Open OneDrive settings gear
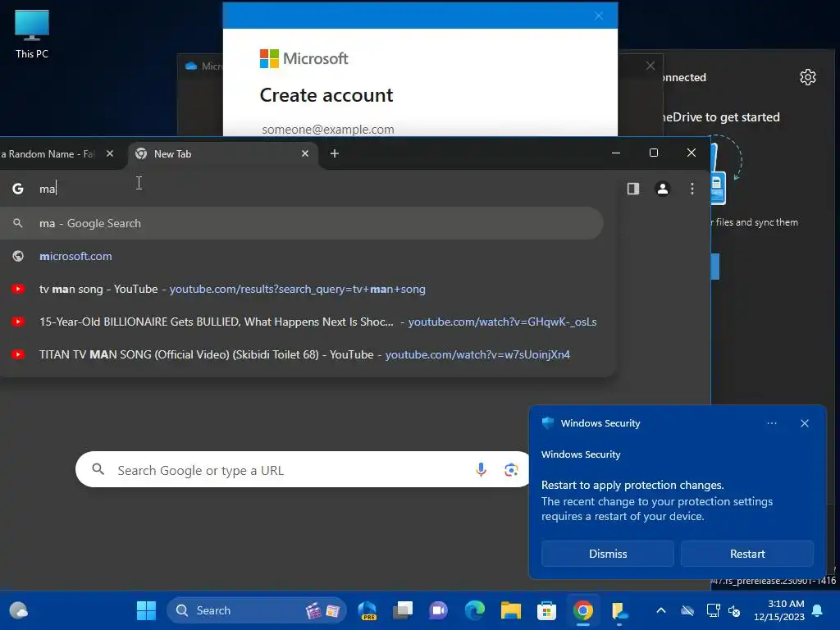840x630 pixels. [808, 77]
